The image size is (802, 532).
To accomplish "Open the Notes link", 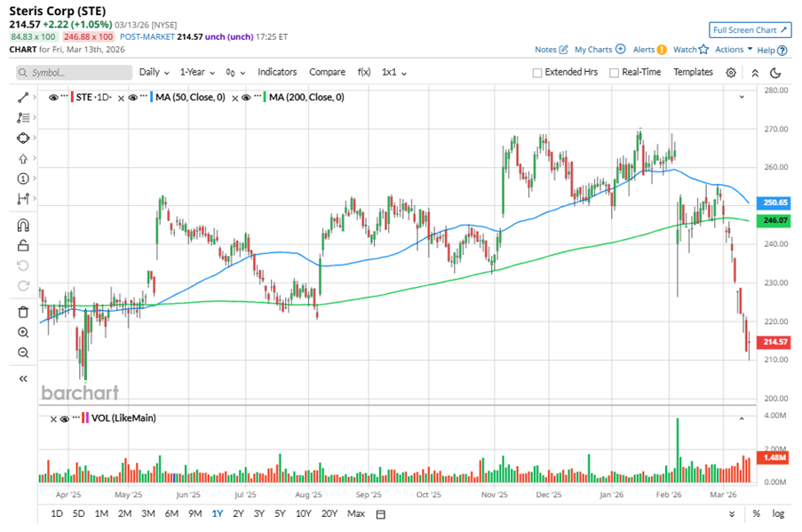I will click(x=551, y=50).
